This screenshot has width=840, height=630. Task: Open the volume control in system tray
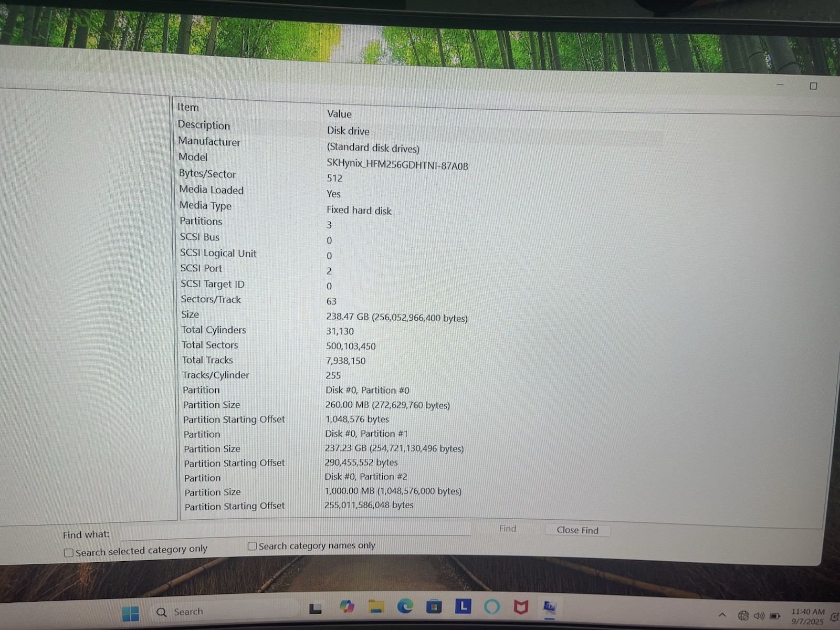click(x=759, y=616)
